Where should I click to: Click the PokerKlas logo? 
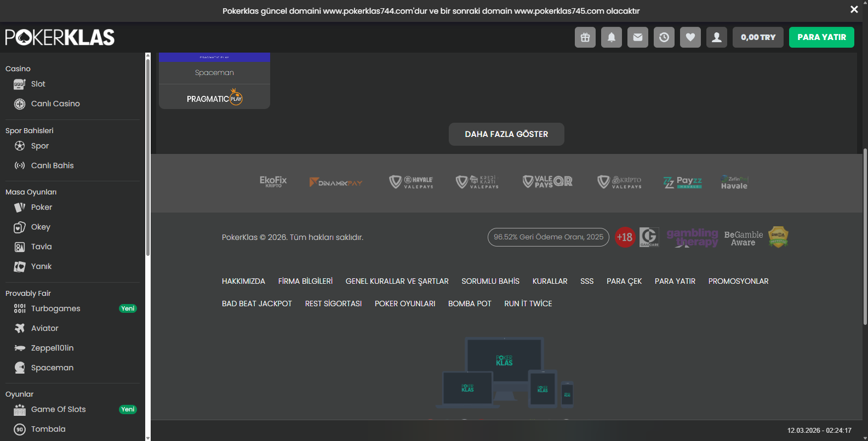(x=60, y=37)
